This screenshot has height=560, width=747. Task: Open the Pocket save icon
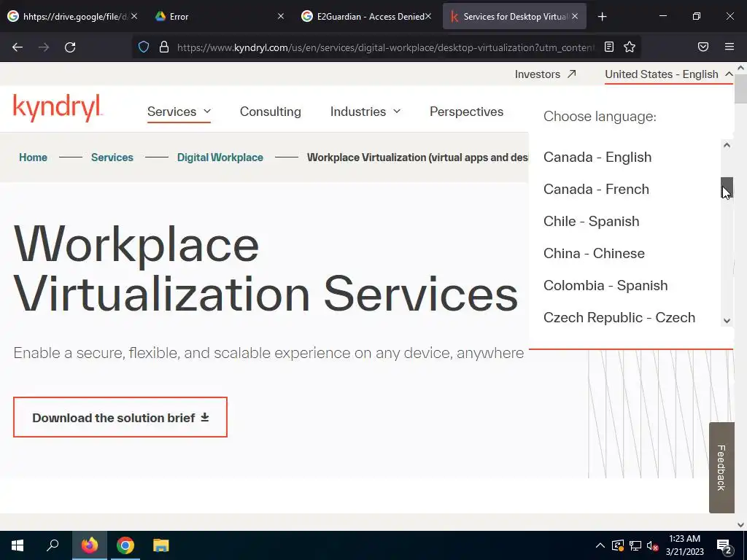click(703, 47)
